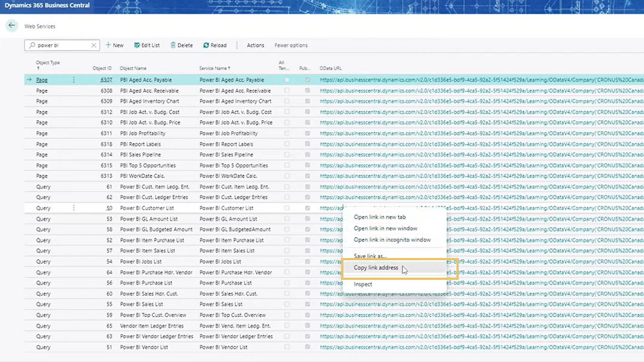Select 'Power BI Sales Hdr. Cust.' object name
Screen dimensions: 644x362
click(x=149, y=294)
